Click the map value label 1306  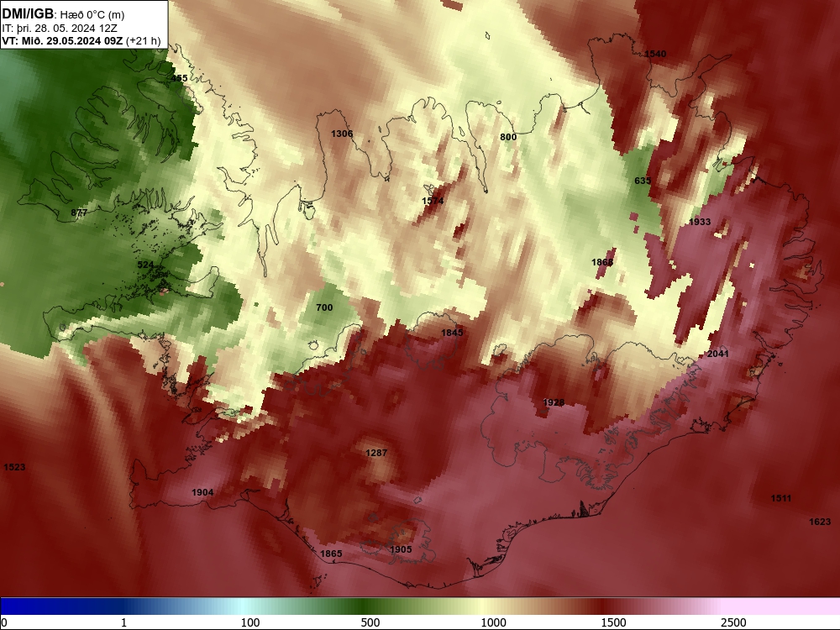(x=342, y=134)
